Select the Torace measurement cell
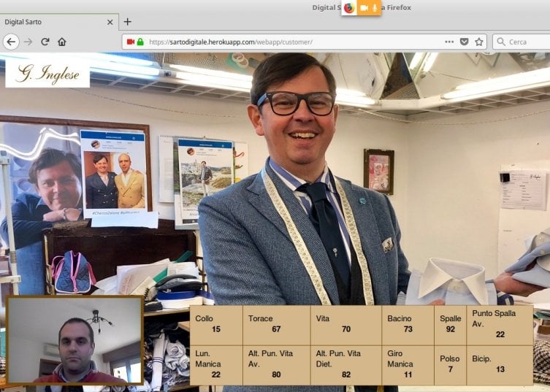 [276, 325]
